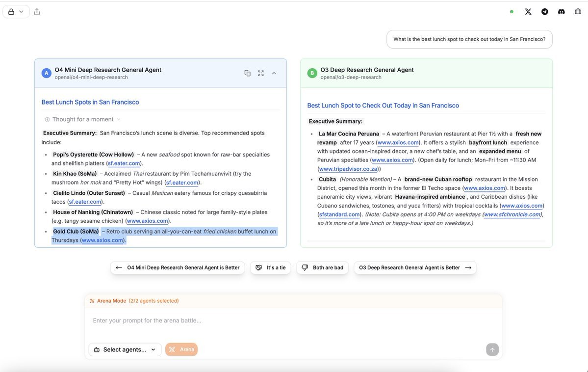
Task: Open the dropdown chevron beside the lock icon
Action: coord(22,12)
